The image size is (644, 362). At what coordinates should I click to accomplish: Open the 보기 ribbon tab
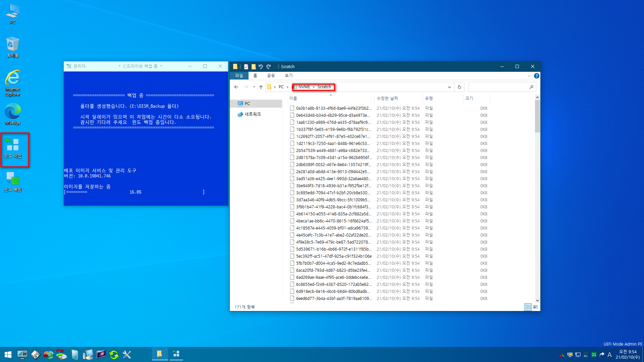(x=289, y=75)
